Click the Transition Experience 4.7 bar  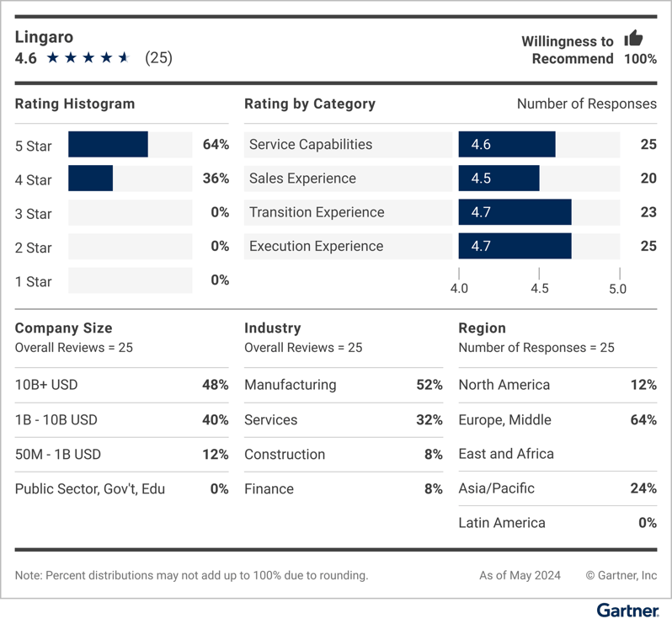(515, 212)
